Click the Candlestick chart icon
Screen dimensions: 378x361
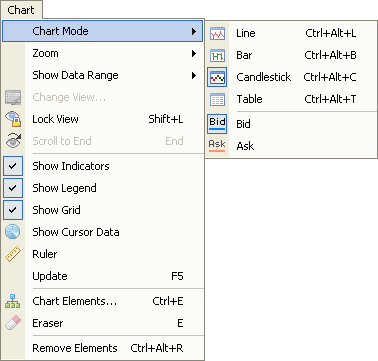point(217,77)
